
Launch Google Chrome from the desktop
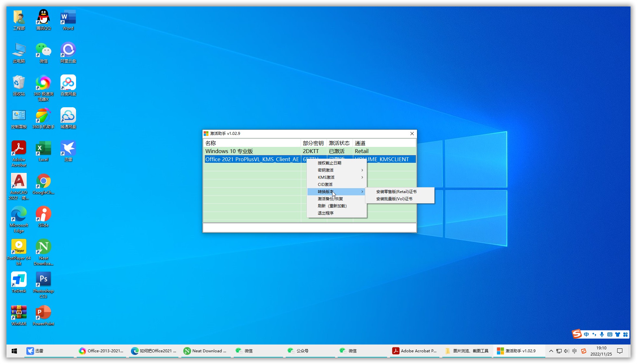tap(43, 184)
